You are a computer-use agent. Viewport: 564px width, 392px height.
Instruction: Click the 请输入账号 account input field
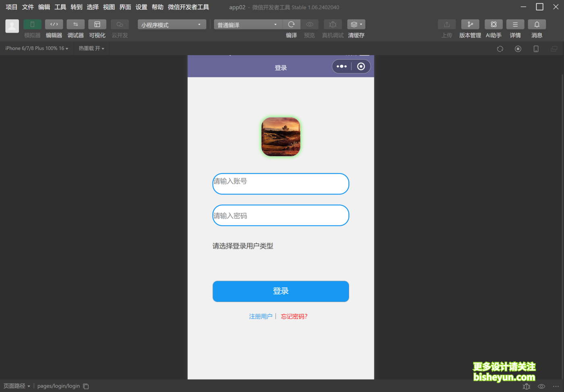tap(281, 184)
